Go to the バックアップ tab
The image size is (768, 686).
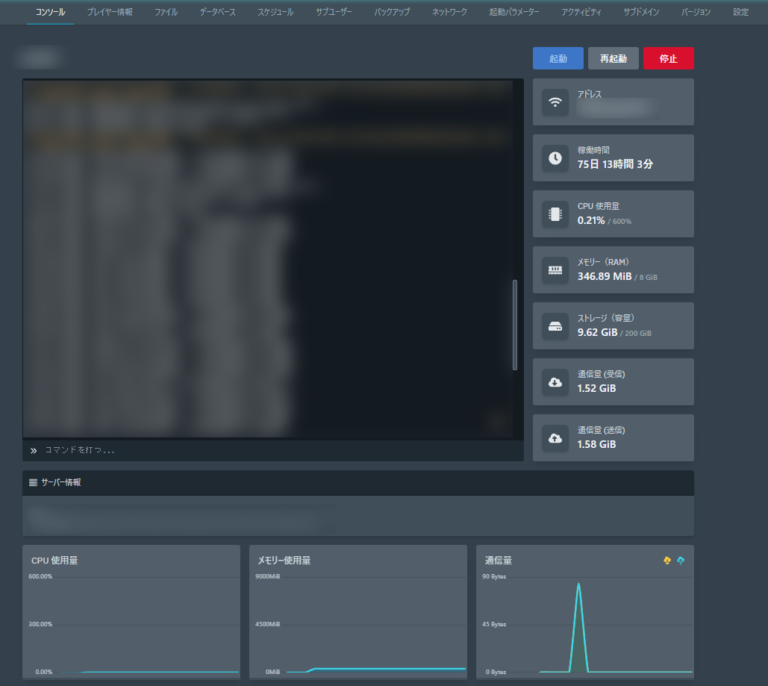(391, 12)
